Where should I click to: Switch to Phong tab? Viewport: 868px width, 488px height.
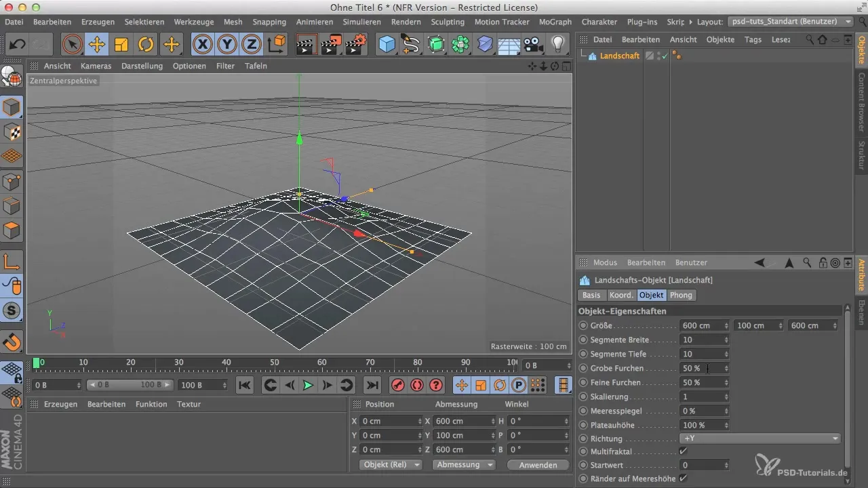click(x=682, y=295)
